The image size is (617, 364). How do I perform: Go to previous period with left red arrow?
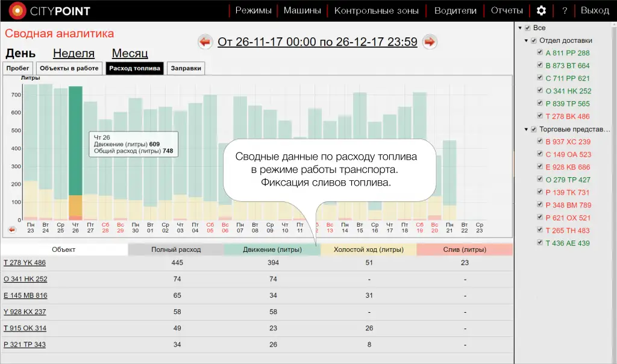[x=206, y=42]
